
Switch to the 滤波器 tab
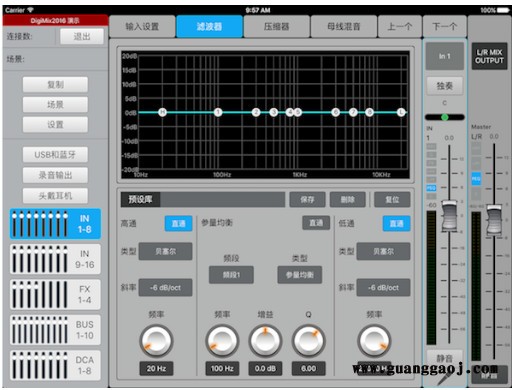[209, 26]
